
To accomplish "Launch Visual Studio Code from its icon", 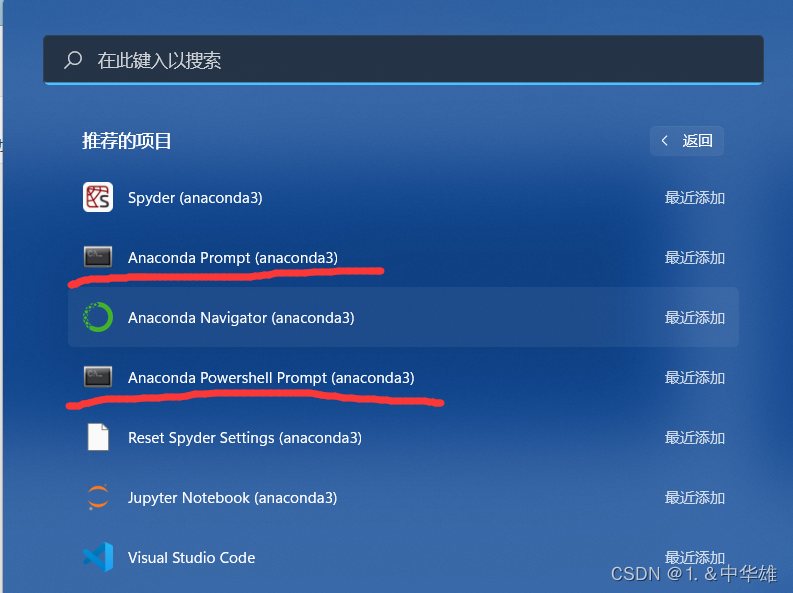I will click(98, 557).
